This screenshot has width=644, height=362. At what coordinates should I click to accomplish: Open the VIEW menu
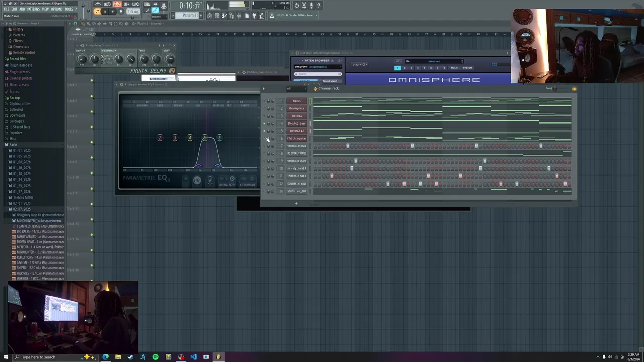[x=45, y=9]
